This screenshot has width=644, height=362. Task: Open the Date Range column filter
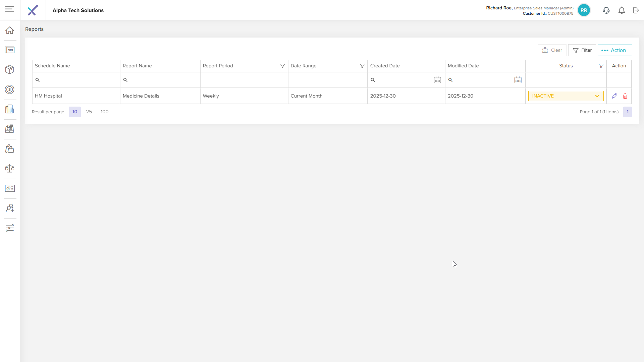362,66
